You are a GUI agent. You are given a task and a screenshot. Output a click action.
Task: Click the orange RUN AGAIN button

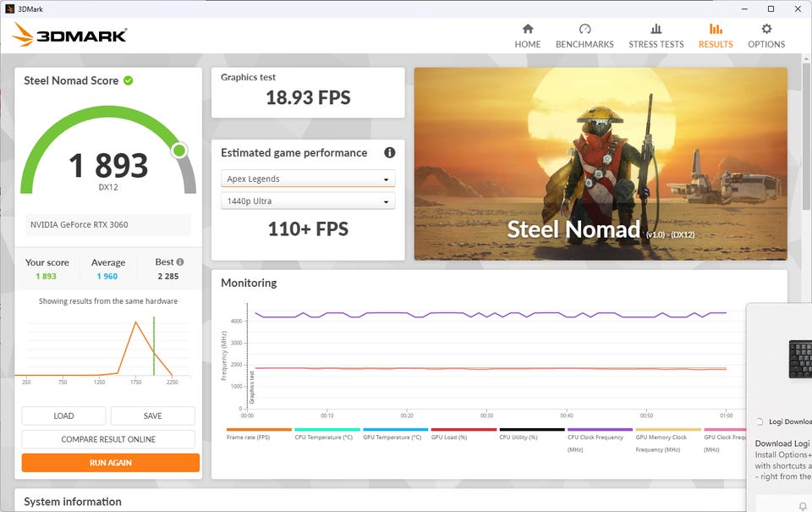pos(110,462)
